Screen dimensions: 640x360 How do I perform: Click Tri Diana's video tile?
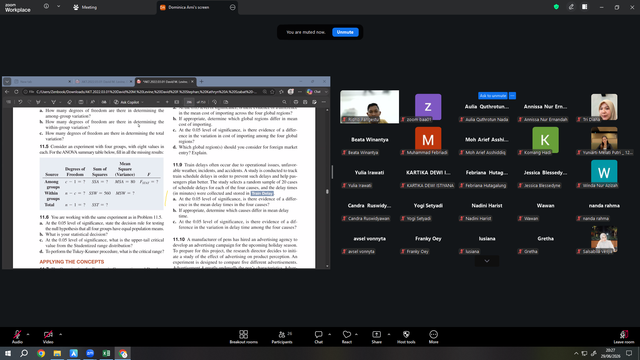click(604, 107)
